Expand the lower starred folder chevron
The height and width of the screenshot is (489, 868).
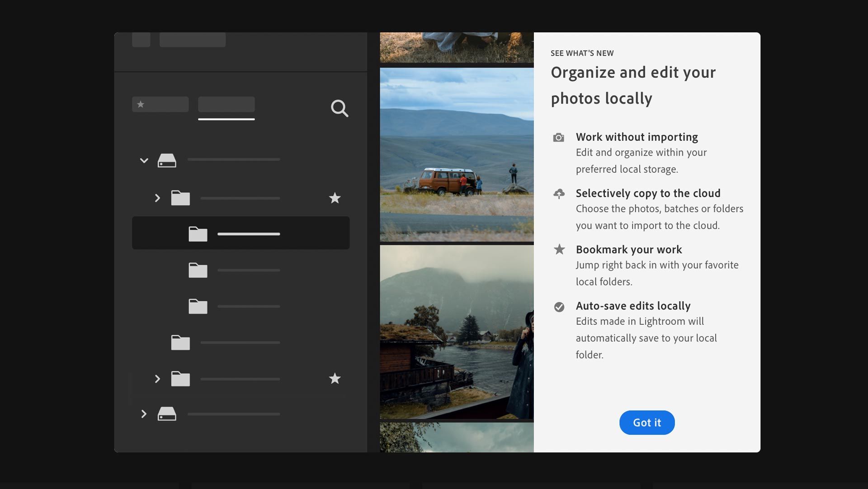(x=157, y=379)
